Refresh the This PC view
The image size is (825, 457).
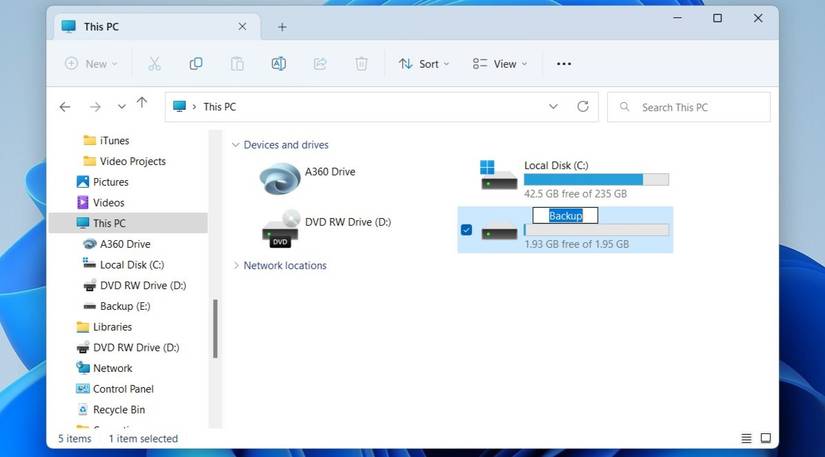(583, 107)
